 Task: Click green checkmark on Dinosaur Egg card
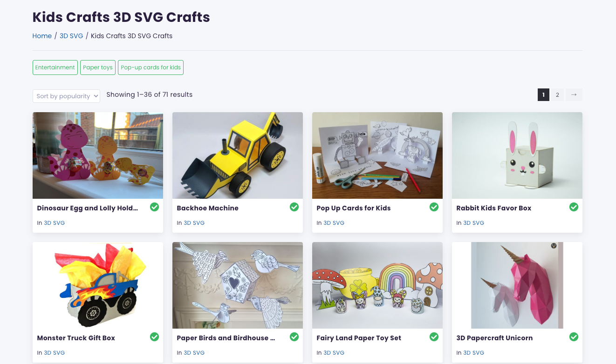(x=154, y=207)
